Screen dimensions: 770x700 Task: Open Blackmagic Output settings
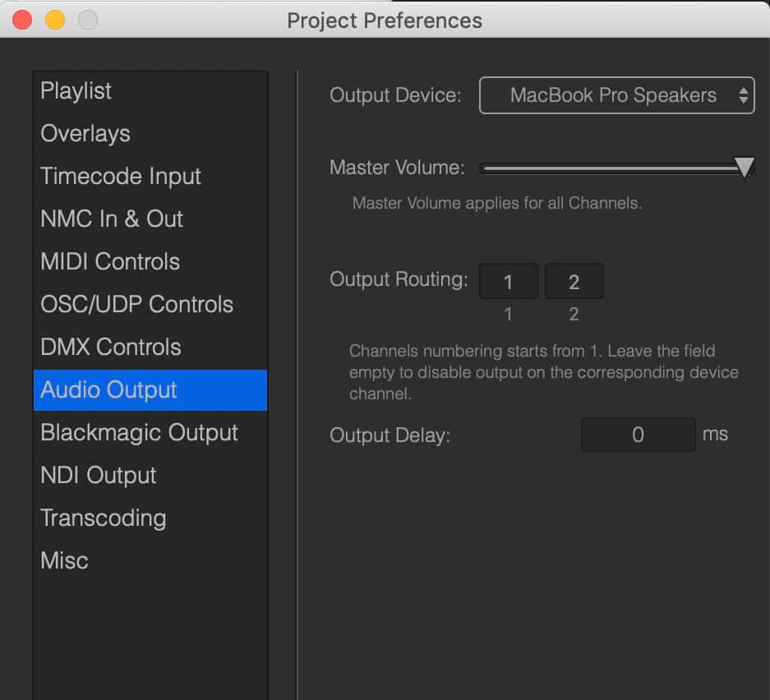click(150, 432)
